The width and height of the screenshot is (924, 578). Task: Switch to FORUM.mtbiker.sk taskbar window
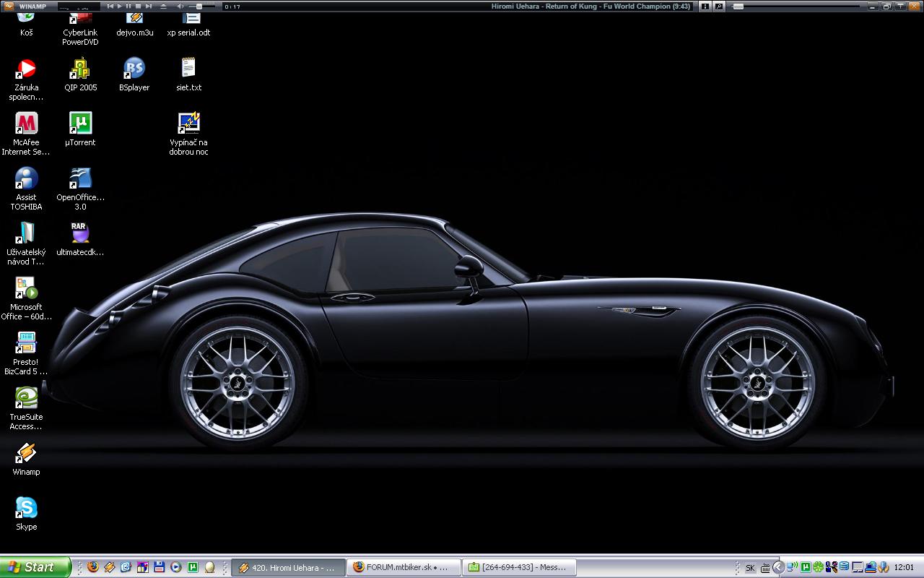(403, 567)
